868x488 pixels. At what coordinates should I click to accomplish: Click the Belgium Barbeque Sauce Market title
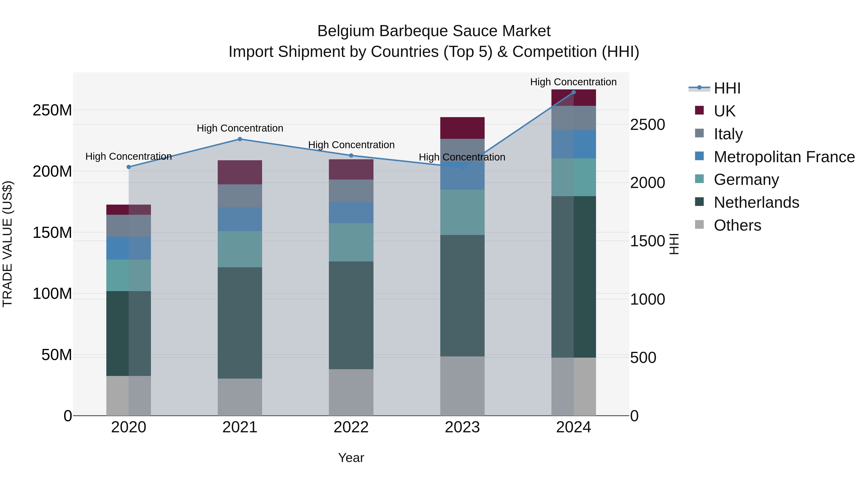pos(434,31)
